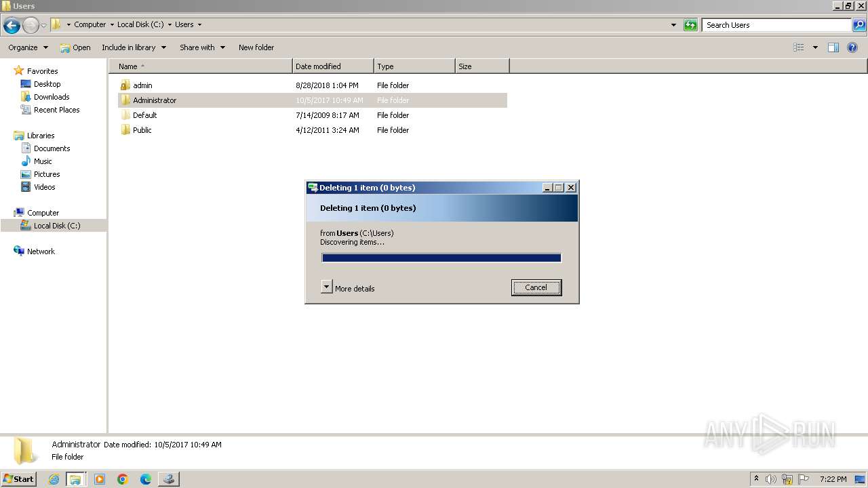This screenshot has height=488, width=868.
Task: Click the change view icon
Action: (x=799, y=47)
